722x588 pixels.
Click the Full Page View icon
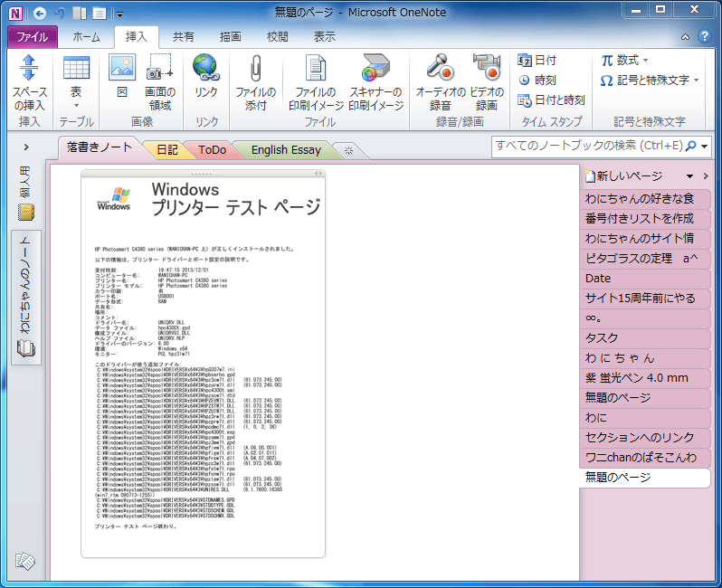point(100,14)
